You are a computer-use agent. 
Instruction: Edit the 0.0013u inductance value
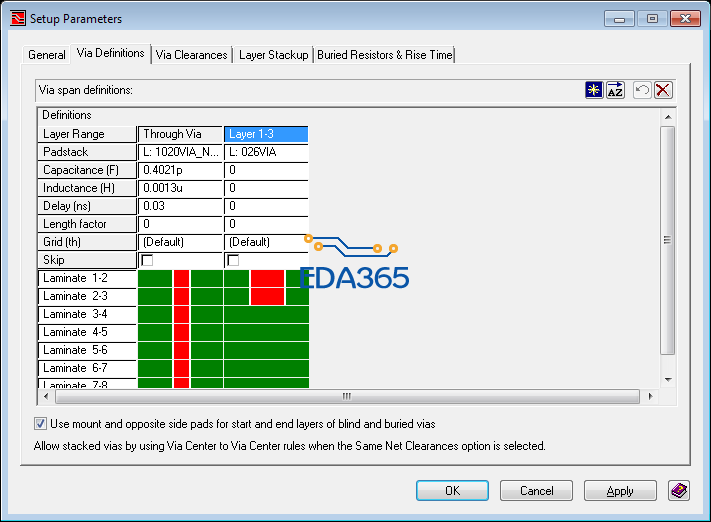(180, 188)
